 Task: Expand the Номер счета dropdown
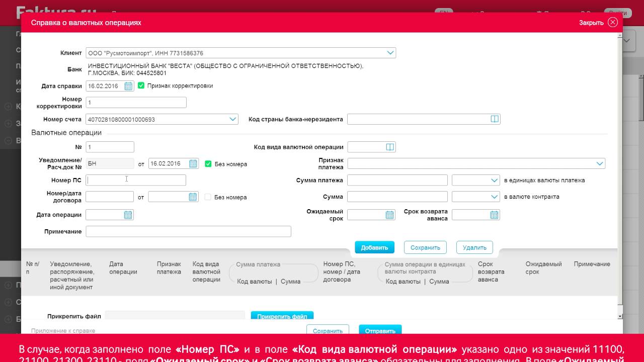(x=233, y=119)
